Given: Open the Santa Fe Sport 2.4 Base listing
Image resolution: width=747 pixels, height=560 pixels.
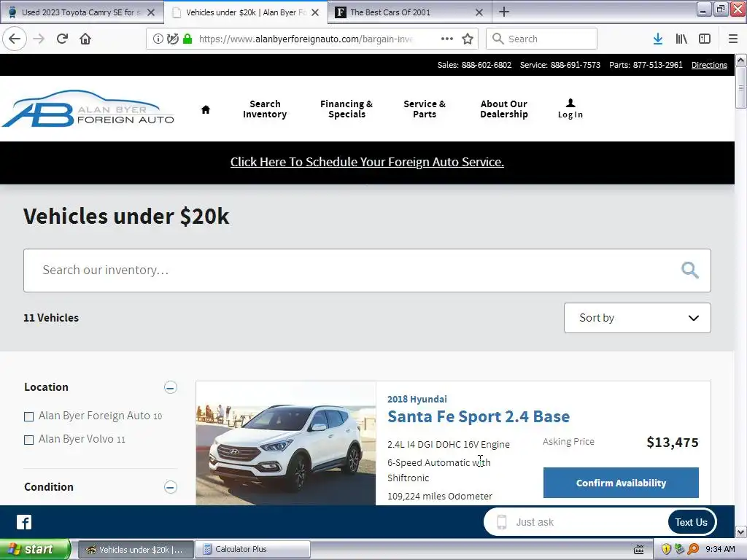Looking at the screenshot, I should coord(479,416).
